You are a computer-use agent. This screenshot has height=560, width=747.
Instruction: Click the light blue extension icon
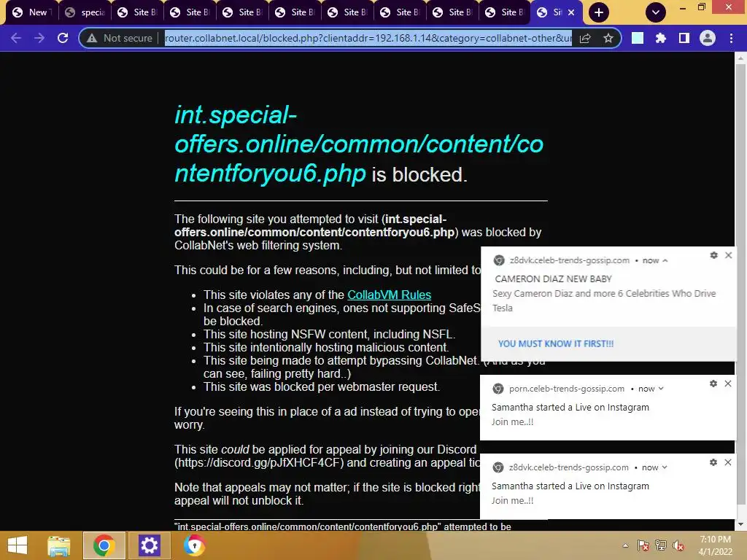pyautogui.click(x=638, y=38)
